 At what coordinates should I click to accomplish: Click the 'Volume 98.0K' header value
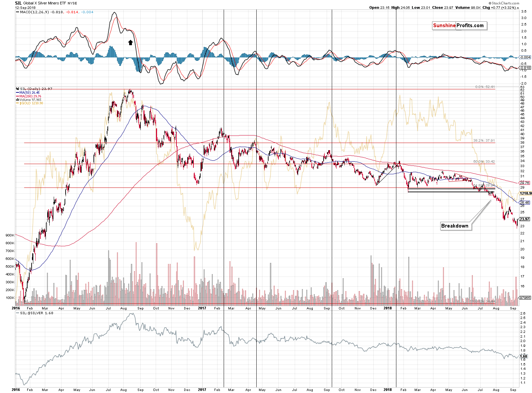[x=467, y=7]
